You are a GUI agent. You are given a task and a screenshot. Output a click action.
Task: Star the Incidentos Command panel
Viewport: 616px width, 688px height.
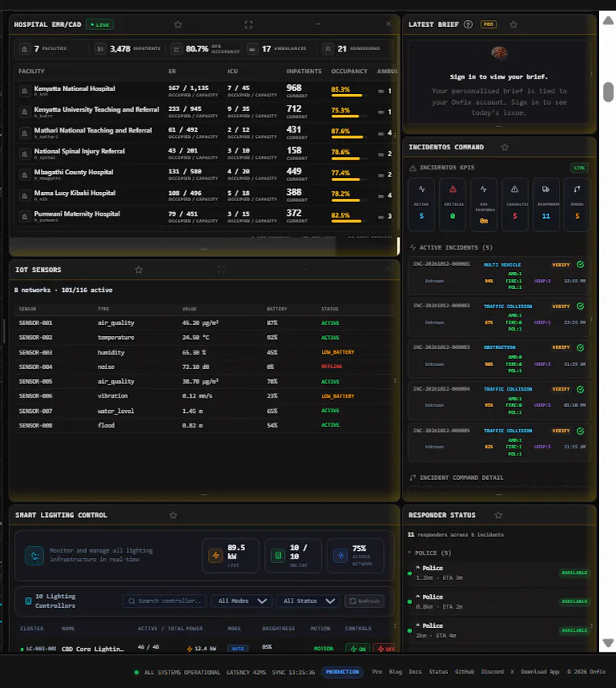pos(504,147)
